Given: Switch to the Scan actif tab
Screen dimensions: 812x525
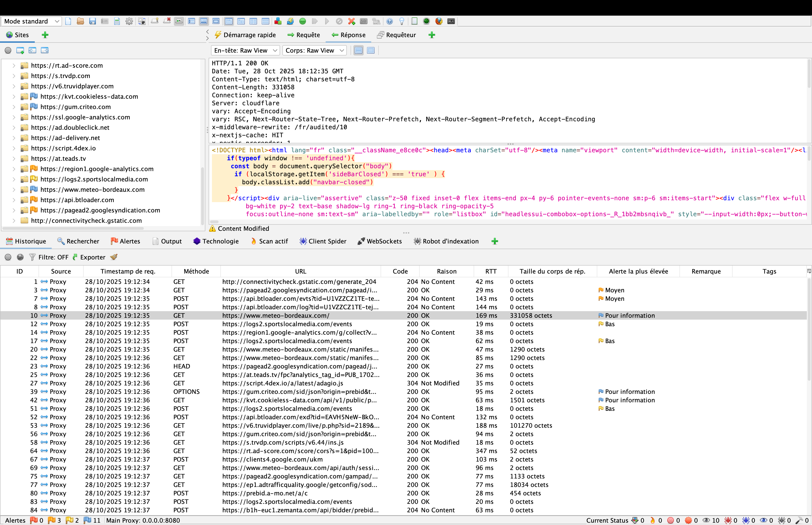Looking at the screenshot, I should (269, 241).
